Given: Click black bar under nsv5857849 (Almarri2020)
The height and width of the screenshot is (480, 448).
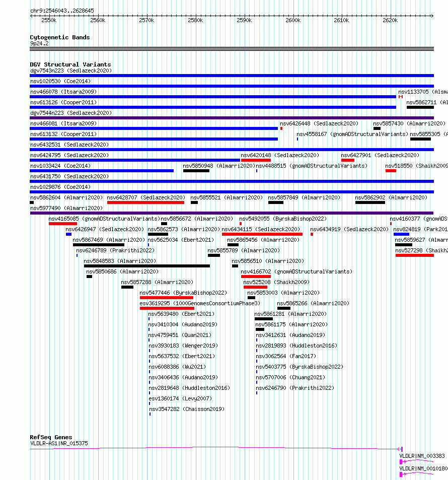Looking at the screenshot, I should pyautogui.click(x=276, y=202).
